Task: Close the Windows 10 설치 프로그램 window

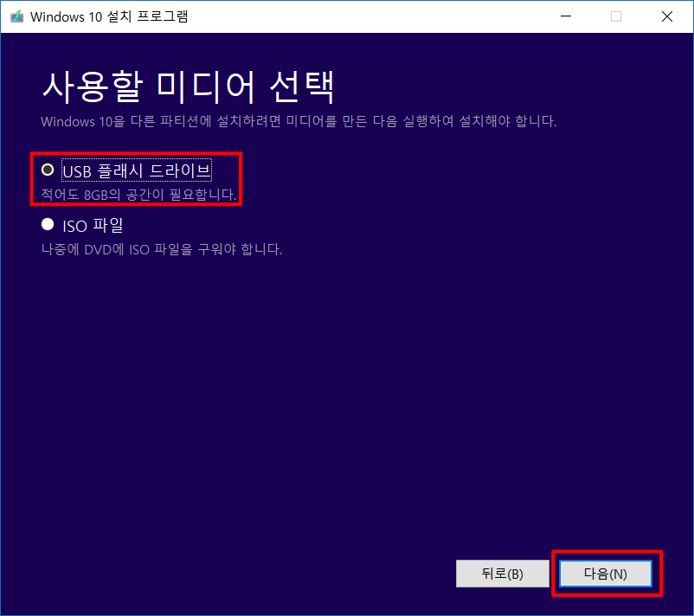Action: coord(667,16)
